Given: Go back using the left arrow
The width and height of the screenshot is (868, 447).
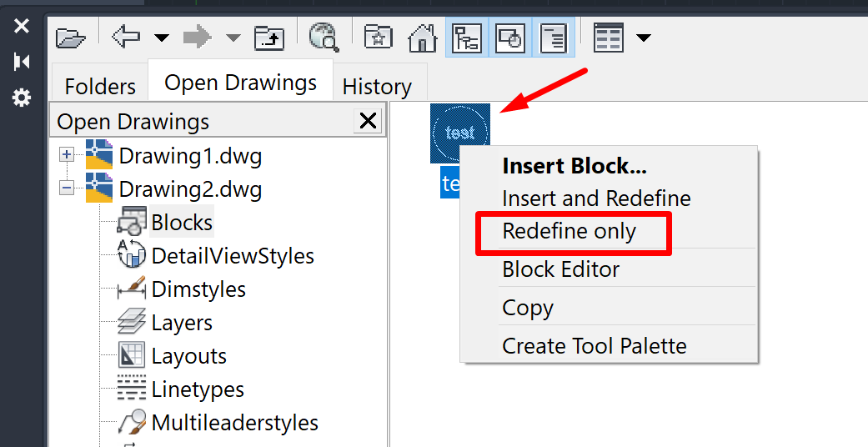Looking at the screenshot, I should 125,37.
